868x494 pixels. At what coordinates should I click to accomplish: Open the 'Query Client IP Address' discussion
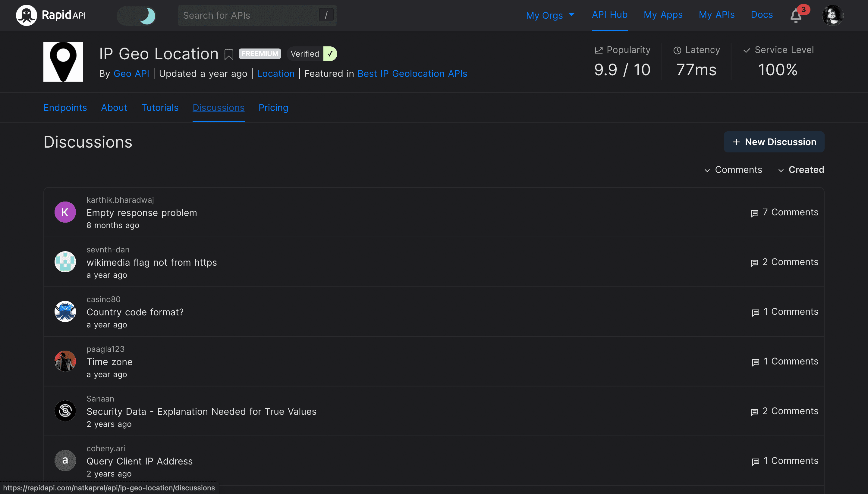(140, 461)
